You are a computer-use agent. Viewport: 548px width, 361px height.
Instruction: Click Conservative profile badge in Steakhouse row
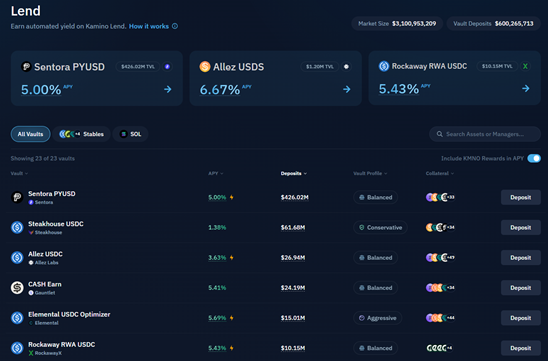[380, 228]
